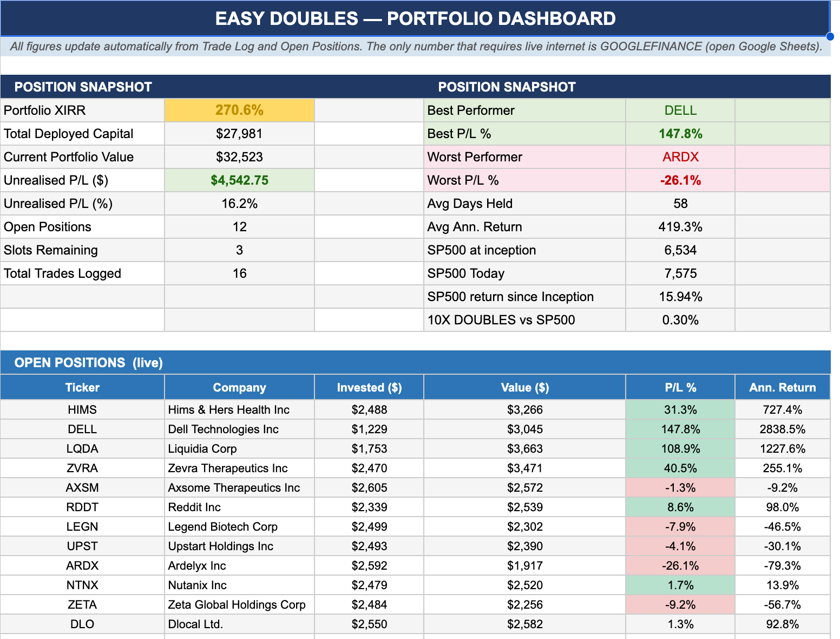Viewport: 840px width, 639px height.
Task: Click the 'Ticker' column header
Action: pyautogui.click(x=82, y=387)
